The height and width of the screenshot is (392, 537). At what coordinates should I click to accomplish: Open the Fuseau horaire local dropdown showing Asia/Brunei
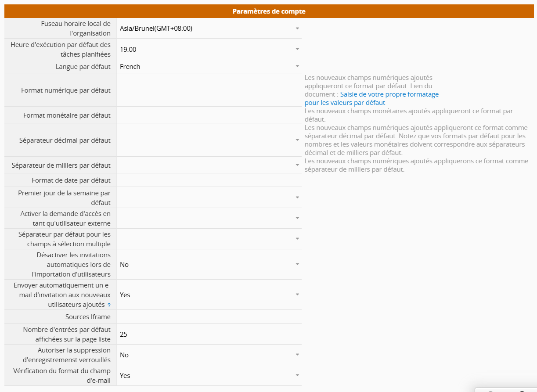(x=209, y=28)
